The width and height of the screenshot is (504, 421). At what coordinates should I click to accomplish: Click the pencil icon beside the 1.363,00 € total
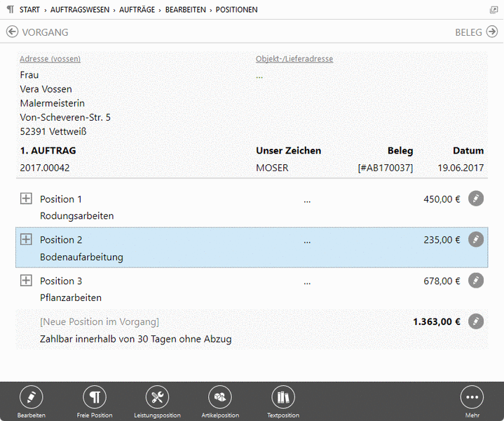(x=476, y=321)
